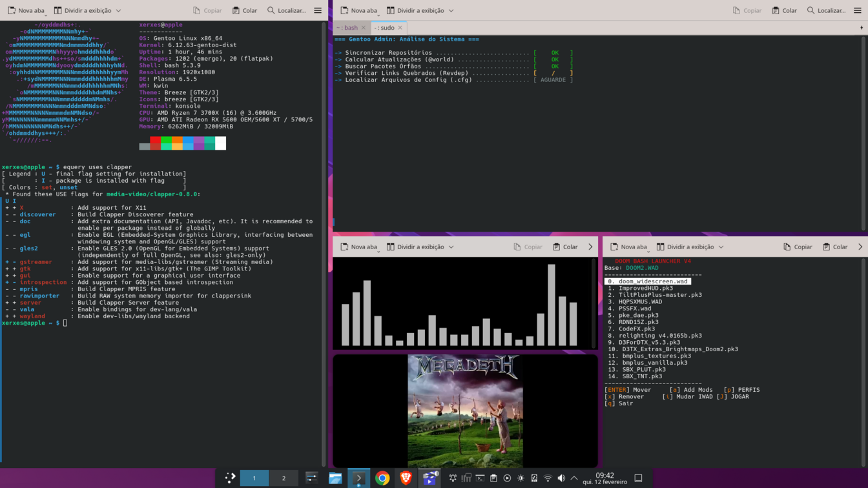This screenshot has height=488, width=868.
Task: Click 'Localizar...' in the left terminal toolbar
Action: tap(287, 10)
